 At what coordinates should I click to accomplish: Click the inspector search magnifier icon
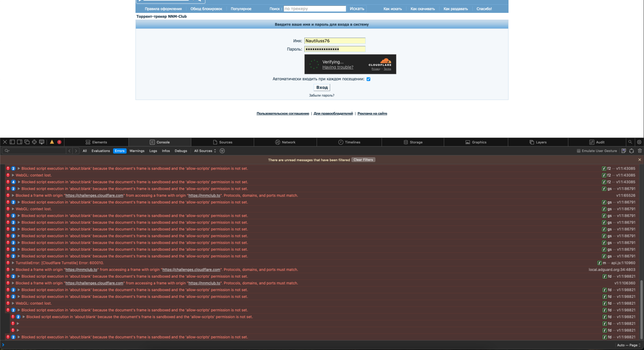pyautogui.click(x=630, y=142)
